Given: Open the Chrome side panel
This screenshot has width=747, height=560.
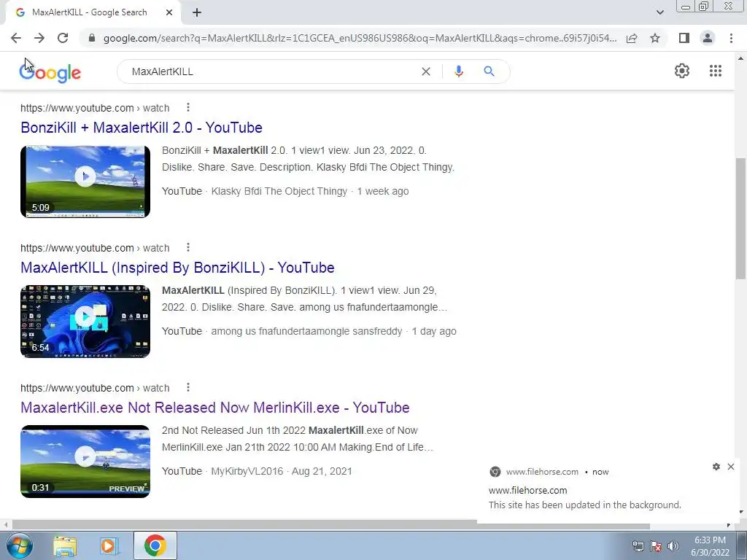Looking at the screenshot, I should tap(684, 38).
